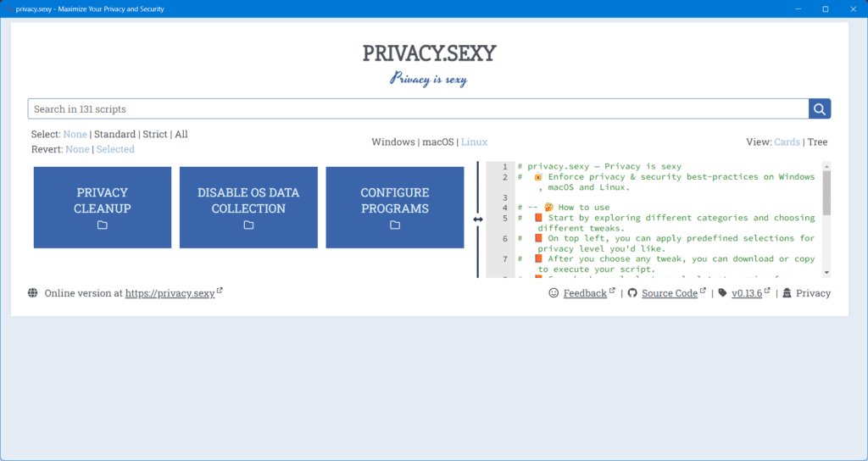Viewport: 868px width, 461px height.
Task: Switch view to Tree
Action: point(818,142)
